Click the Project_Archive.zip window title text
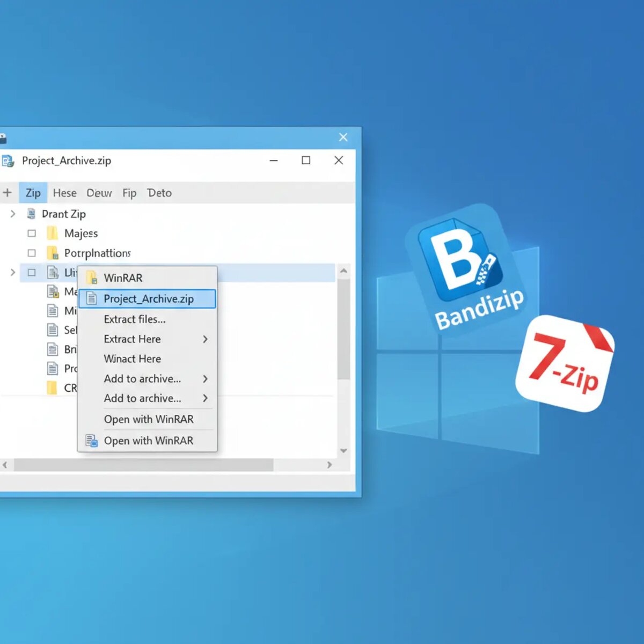644x644 pixels. click(67, 161)
